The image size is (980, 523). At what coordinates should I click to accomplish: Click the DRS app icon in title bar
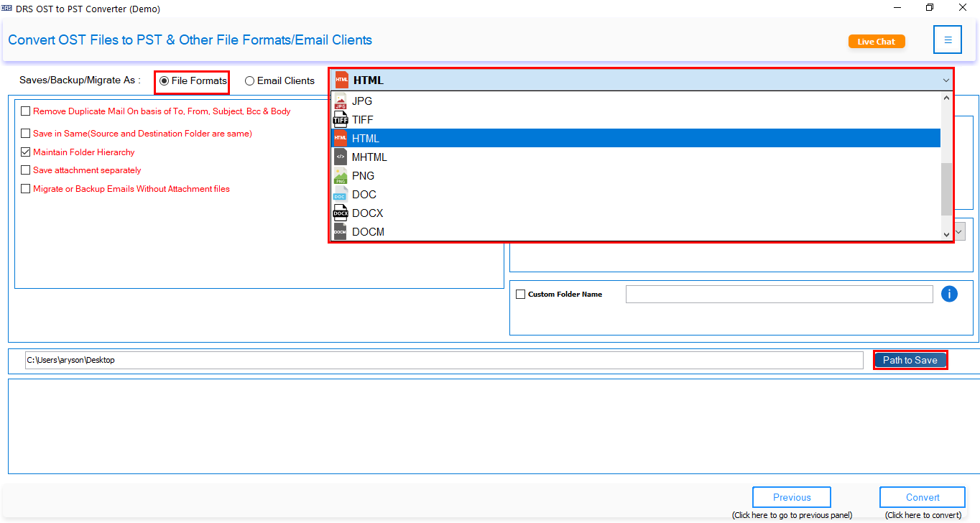click(x=6, y=8)
